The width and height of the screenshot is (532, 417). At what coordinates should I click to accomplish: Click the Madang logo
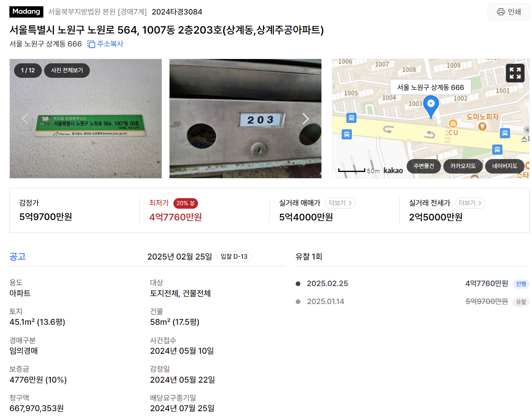click(x=26, y=12)
